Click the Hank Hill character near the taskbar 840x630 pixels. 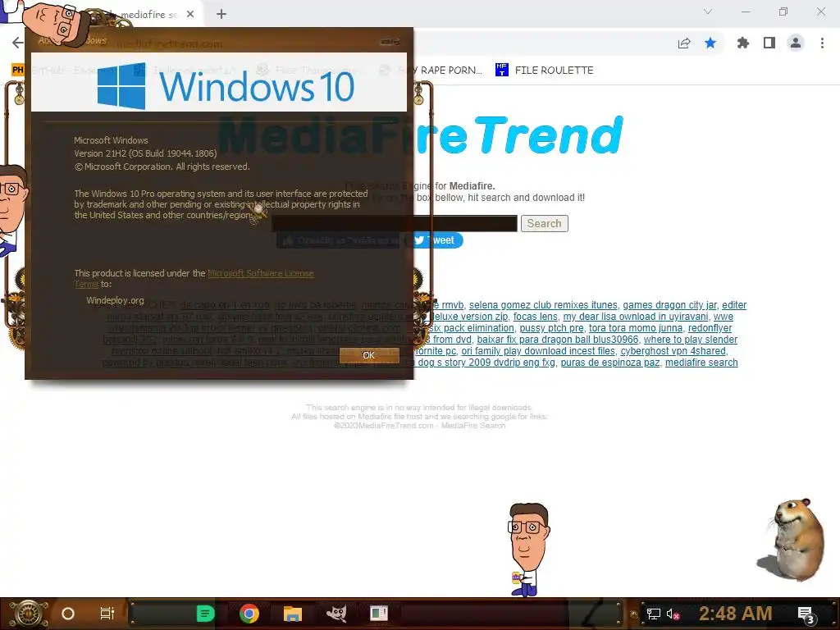pyautogui.click(x=528, y=550)
